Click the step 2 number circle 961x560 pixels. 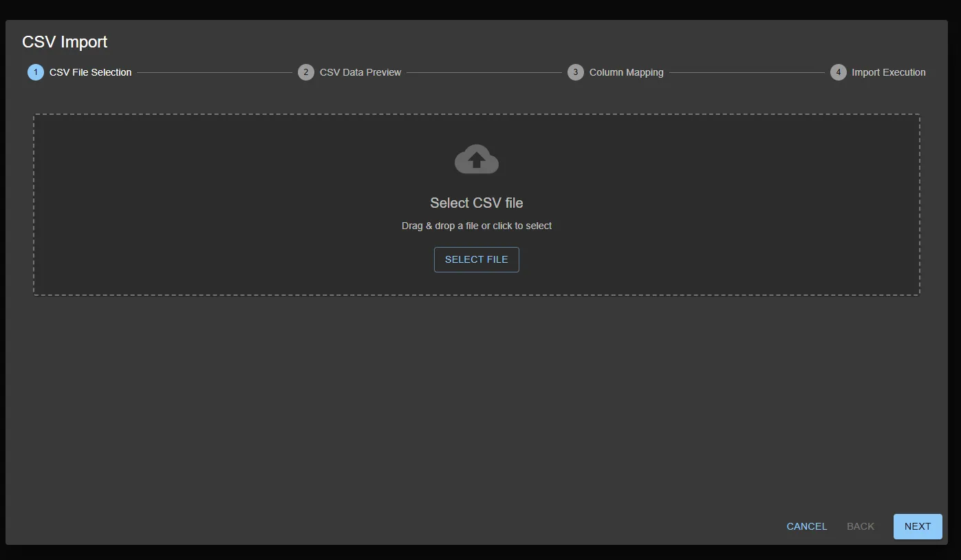306,72
